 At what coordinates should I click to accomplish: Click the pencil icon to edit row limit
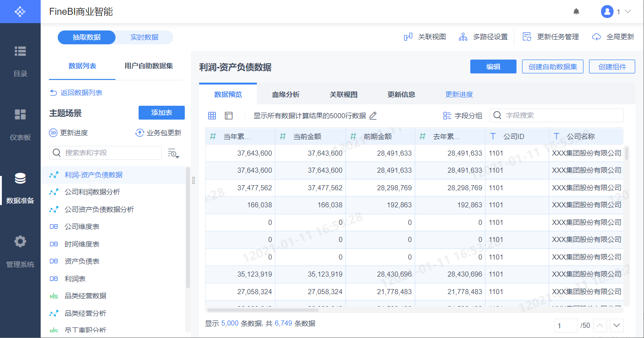(373, 116)
